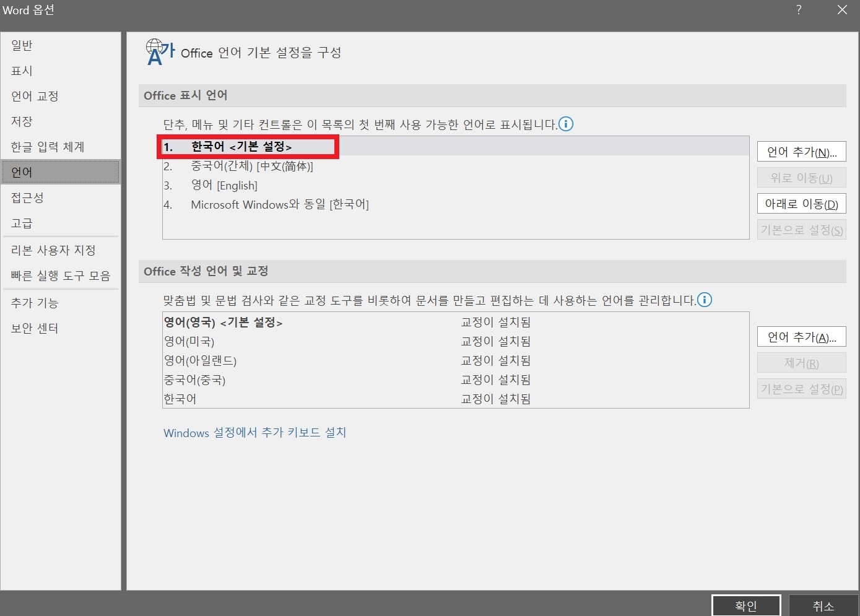Open the 고급 options category

point(61,223)
